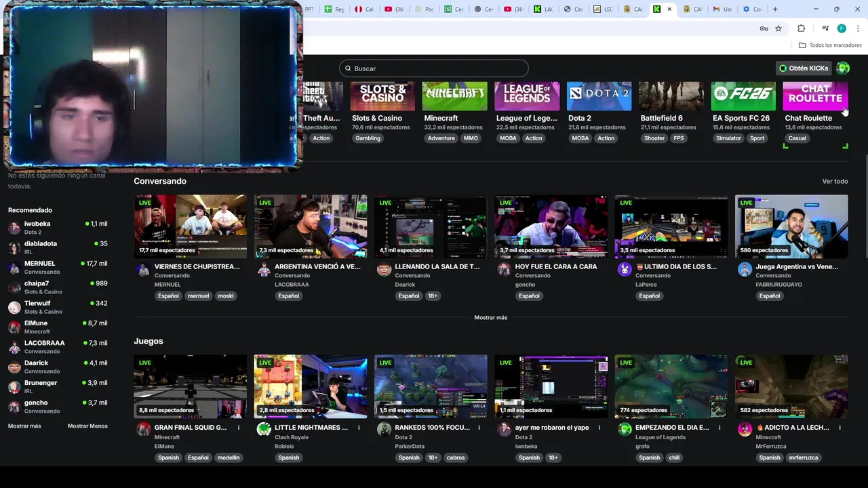Expand sidebar list with Mostrar más
Viewport: 868px width, 488px height.
pos(24,426)
